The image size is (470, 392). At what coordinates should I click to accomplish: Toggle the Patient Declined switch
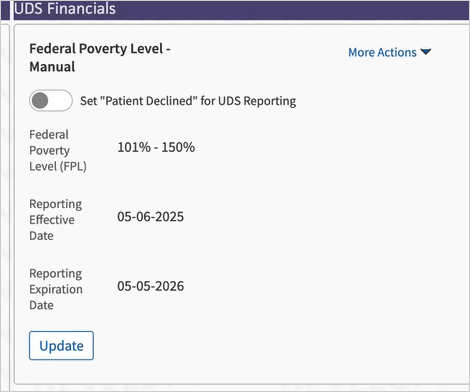click(x=51, y=100)
